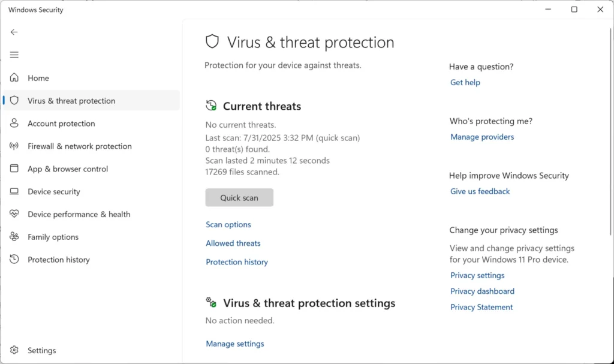This screenshot has height=364, width=614.
Task: Click the shield icon beside Virus & threat protection title
Action: pyautogui.click(x=212, y=42)
